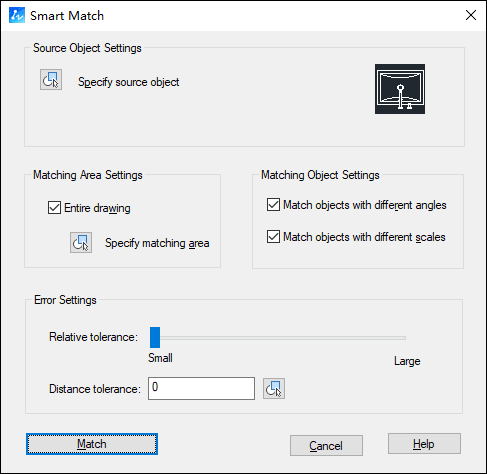Select the source object preview thumbnail

[x=400, y=89]
